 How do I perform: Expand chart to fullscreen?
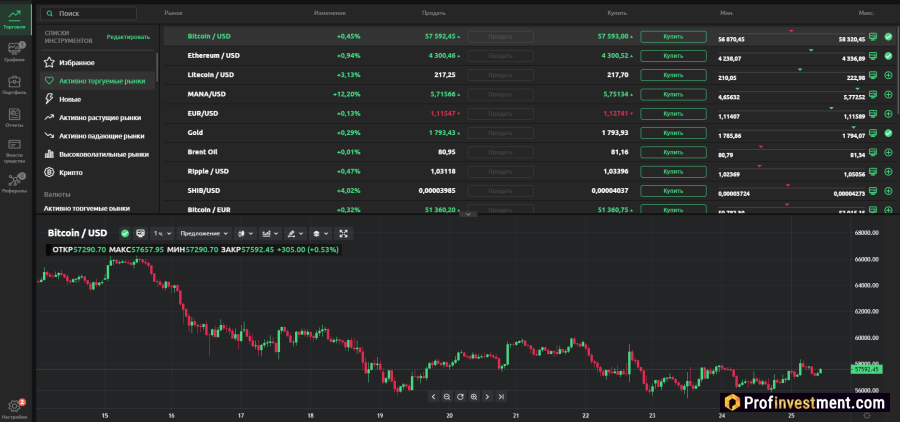tap(344, 233)
